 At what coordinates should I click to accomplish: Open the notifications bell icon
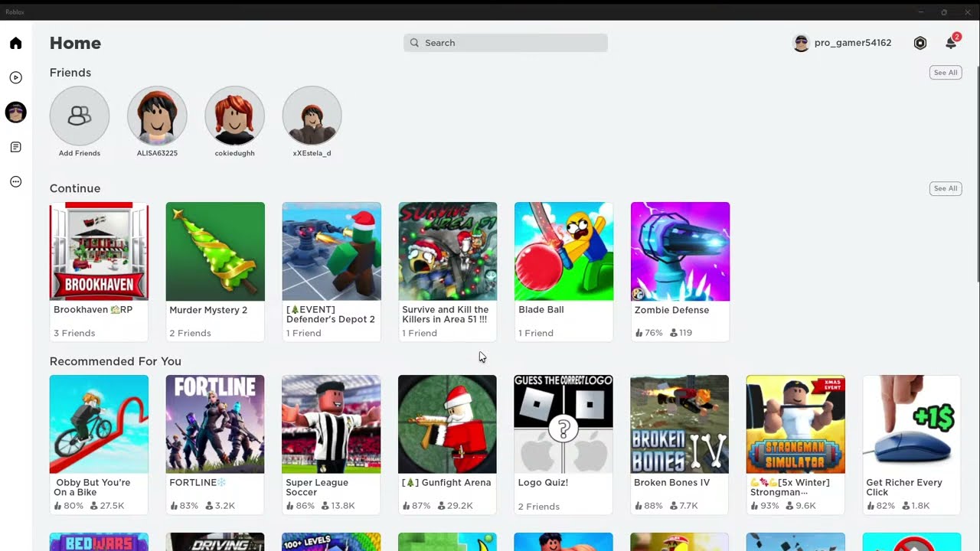click(951, 43)
